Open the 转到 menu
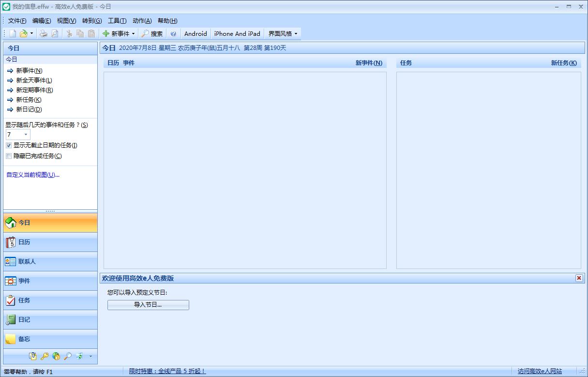This screenshot has width=588, height=377. point(91,21)
